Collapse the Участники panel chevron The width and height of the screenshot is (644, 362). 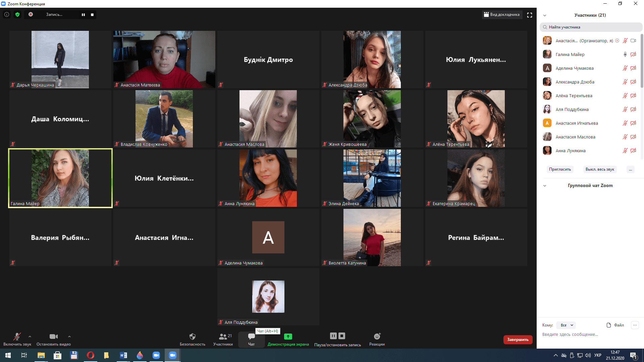pos(545,15)
